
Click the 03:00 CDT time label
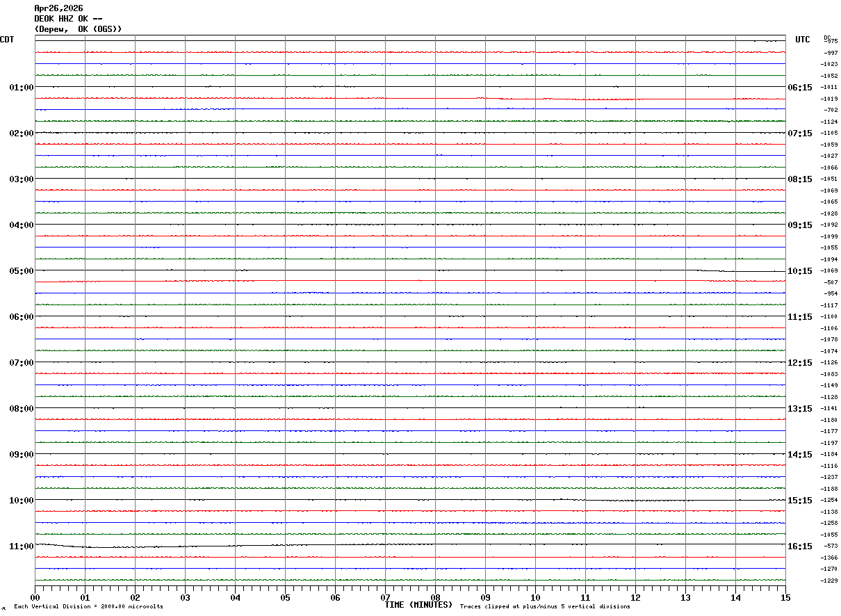[22, 179]
